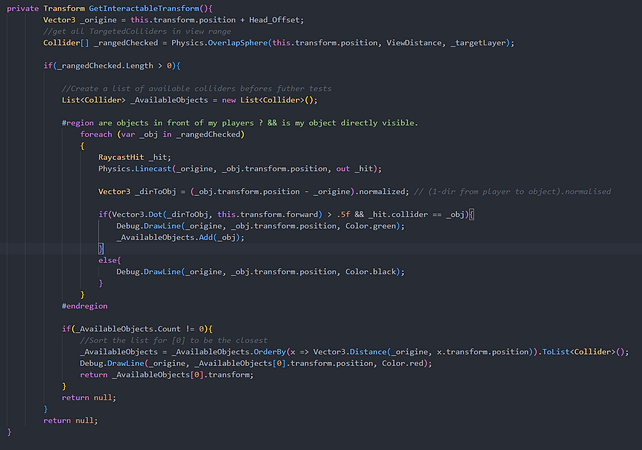Click the GetInteractableTransform method name
The image size is (642, 450).
[144, 9]
